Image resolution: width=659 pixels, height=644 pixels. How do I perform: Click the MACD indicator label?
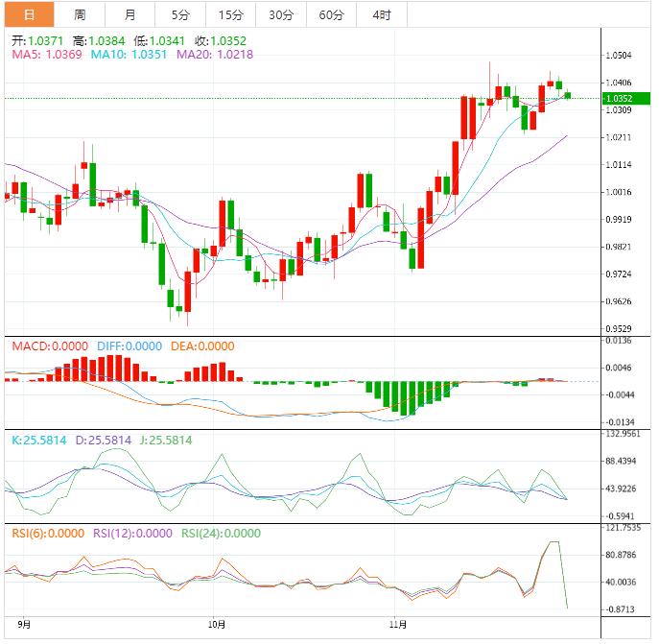click(49, 346)
